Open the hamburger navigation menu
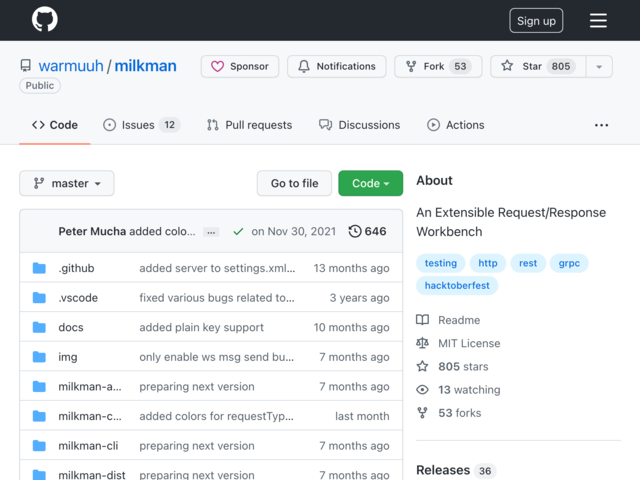The height and width of the screenshot is (480, 640). click(598, 20)
